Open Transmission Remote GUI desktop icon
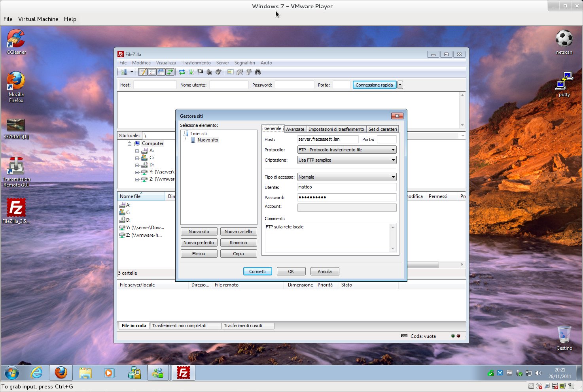This screenshot has height=392, width=583. pos(16,172)
